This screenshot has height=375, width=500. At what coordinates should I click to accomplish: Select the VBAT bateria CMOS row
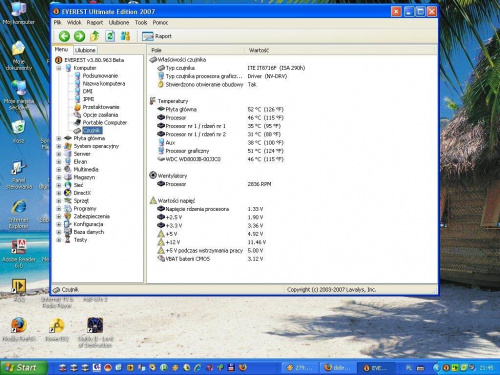[x=210, y=259]
